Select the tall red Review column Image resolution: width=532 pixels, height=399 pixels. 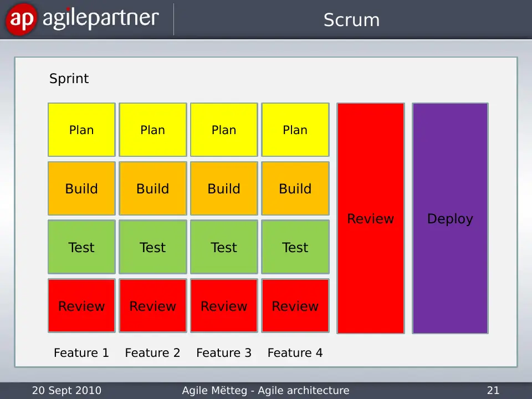pos(371,218)
